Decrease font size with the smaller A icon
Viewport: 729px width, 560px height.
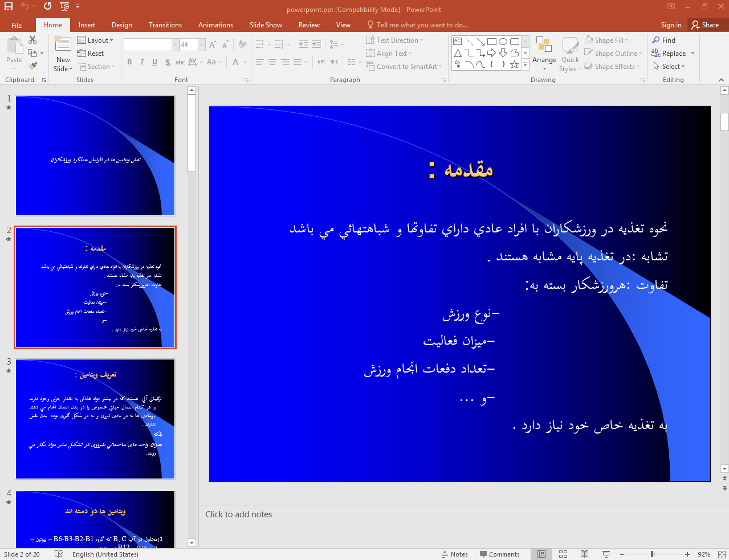(225, 44)
